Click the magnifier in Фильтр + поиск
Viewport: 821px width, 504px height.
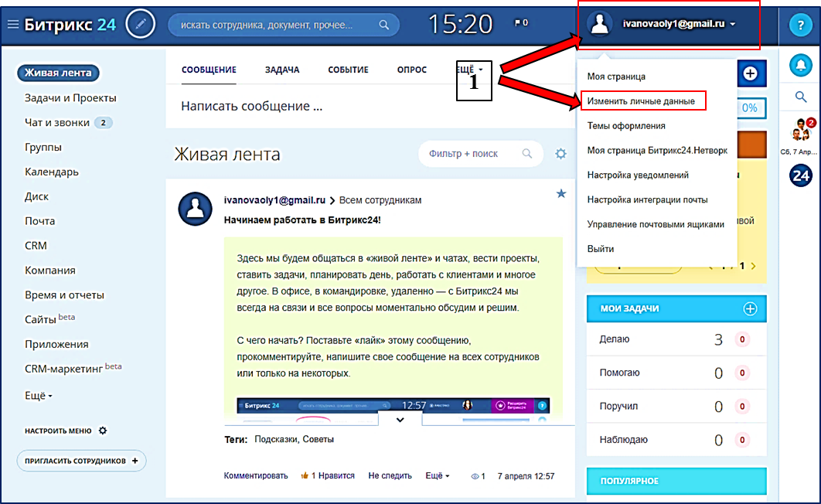point(526,153)
